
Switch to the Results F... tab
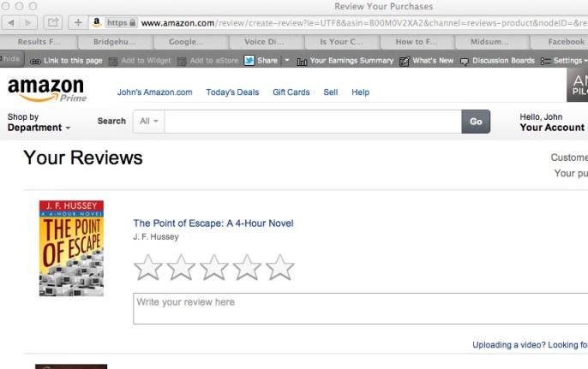coord(39,42)
